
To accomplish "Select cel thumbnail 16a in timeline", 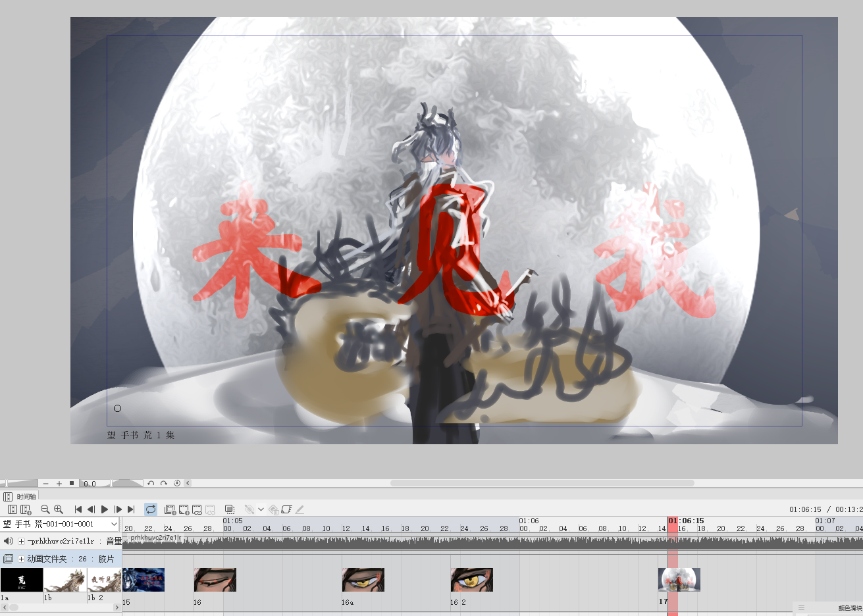I will (x=363, y=580).
